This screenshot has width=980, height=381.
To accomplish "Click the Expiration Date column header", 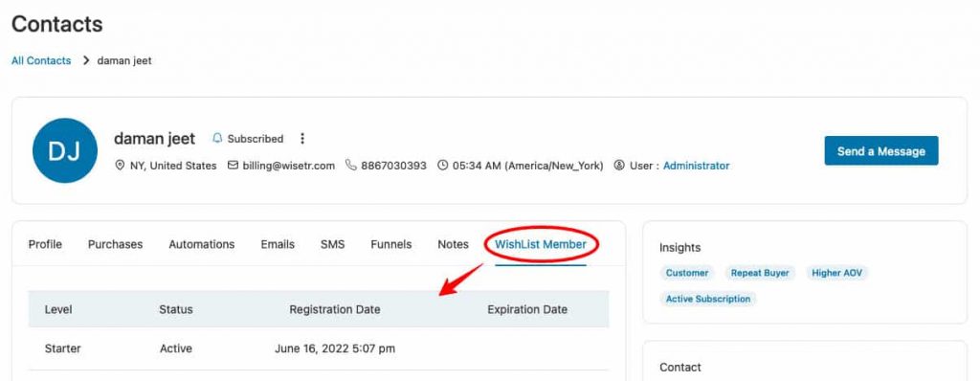I will pyautogui.click(x=527, y=309).
